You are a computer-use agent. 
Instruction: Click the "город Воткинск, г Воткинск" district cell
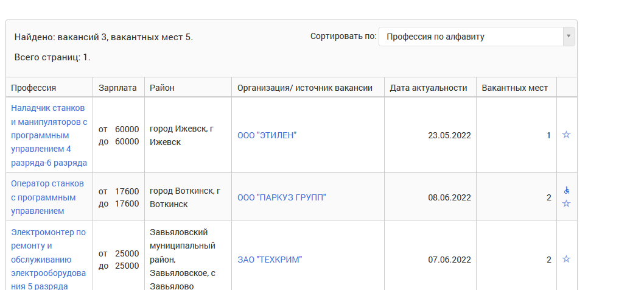coord(185,197)
